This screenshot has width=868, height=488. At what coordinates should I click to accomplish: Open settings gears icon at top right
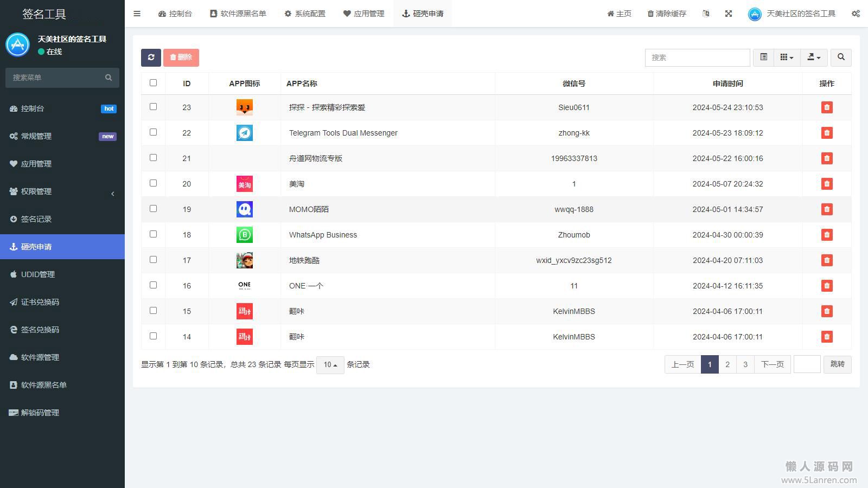click(x=856, y=14)
